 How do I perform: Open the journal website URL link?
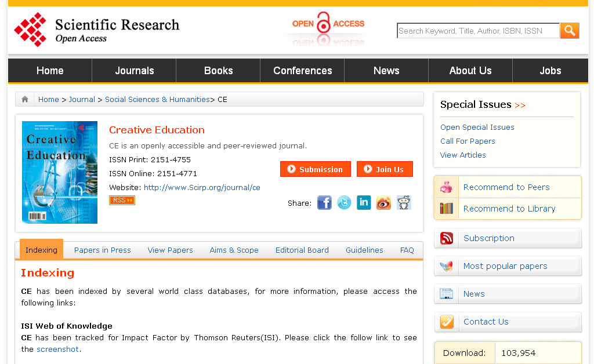[202, 188]
